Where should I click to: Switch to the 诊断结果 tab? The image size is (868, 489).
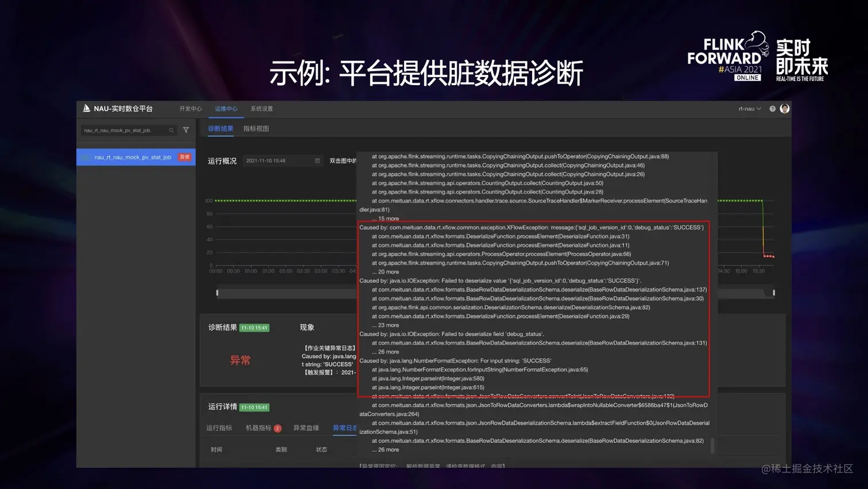220,129
